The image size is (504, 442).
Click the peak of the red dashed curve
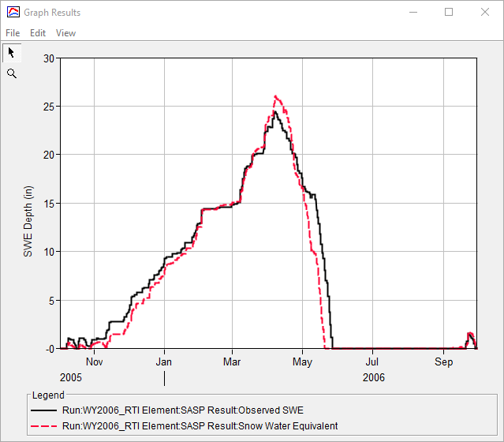point(275,96)
